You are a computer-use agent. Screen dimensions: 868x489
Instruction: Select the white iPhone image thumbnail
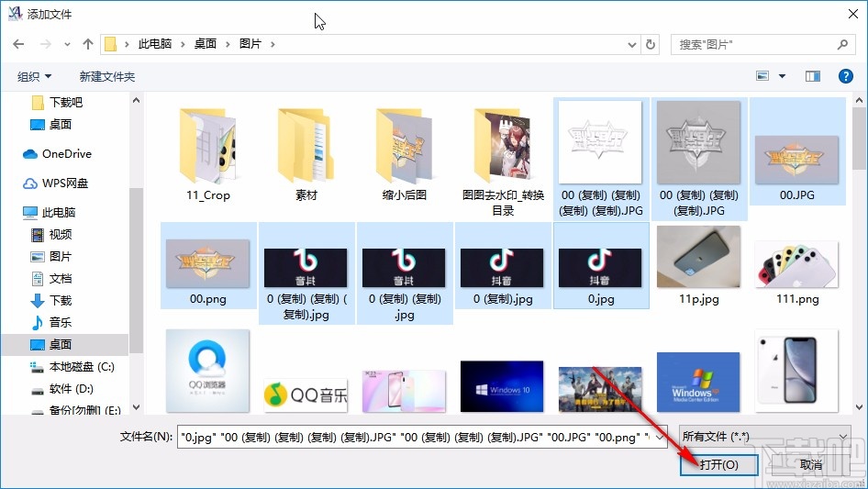coord(797,371)
